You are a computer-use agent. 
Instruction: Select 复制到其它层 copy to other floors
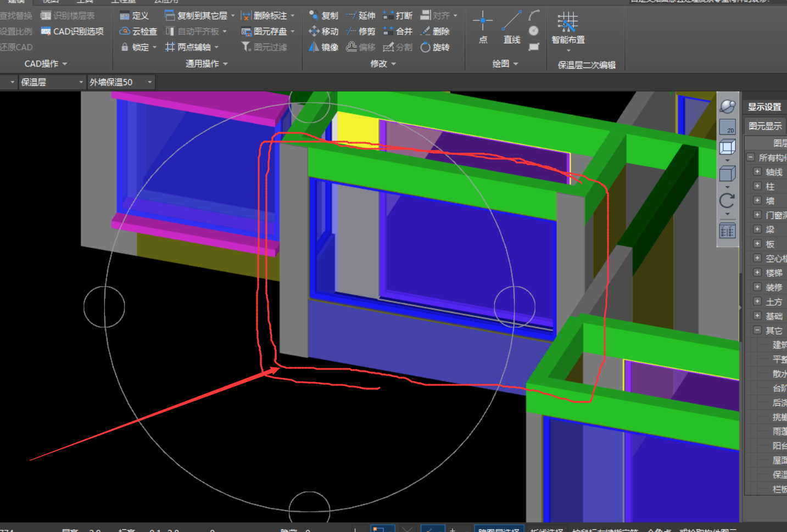[196, 16]
